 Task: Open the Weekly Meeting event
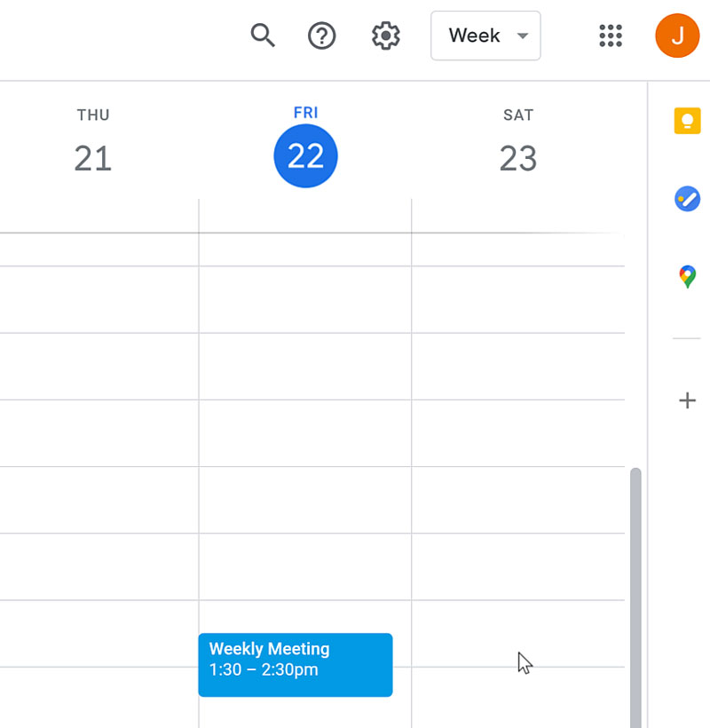point(295,664)
